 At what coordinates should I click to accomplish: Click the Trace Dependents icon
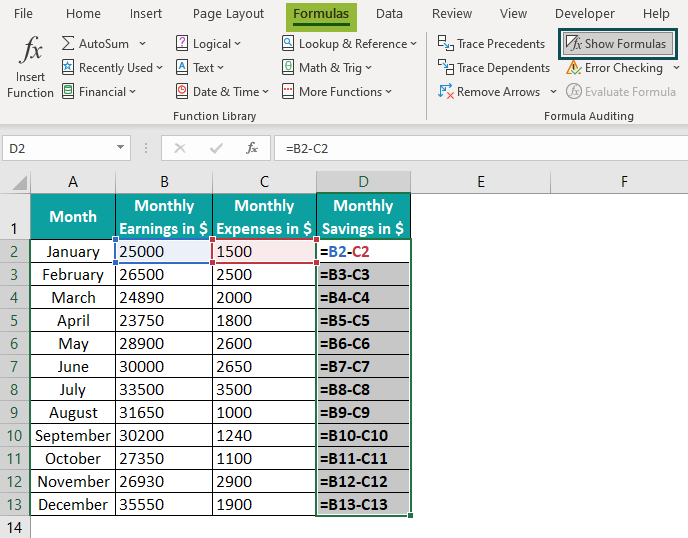(445, 68)
